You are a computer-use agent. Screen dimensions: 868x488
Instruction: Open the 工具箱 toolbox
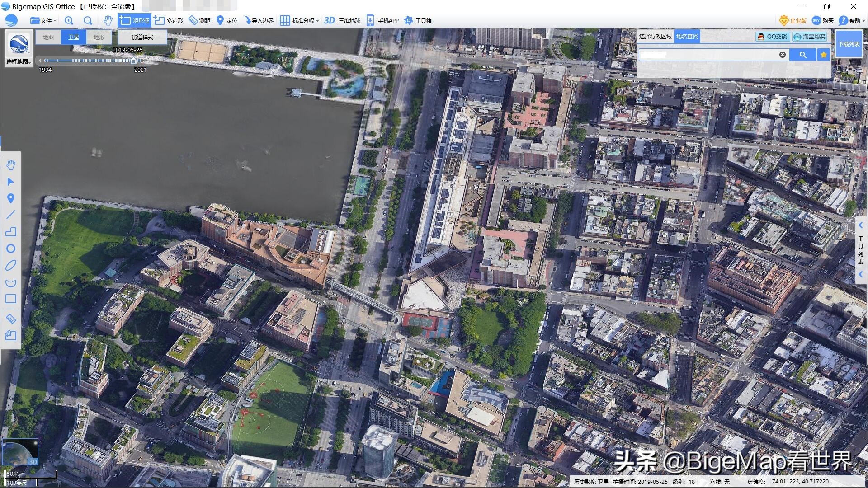418,20
